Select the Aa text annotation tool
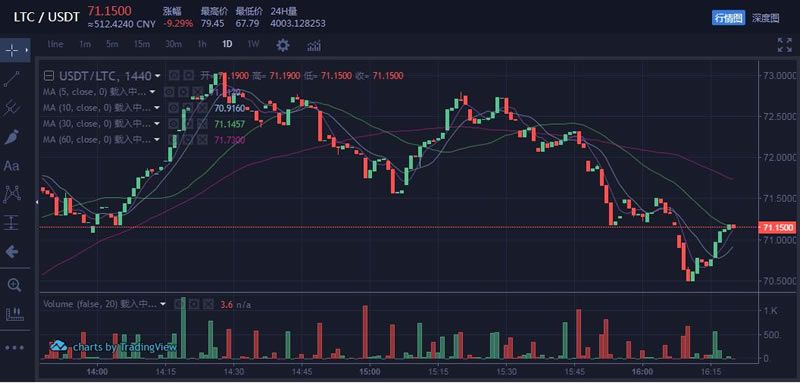Image resolution: width=800 pixels, height=383 pixels. click(11, 165)
